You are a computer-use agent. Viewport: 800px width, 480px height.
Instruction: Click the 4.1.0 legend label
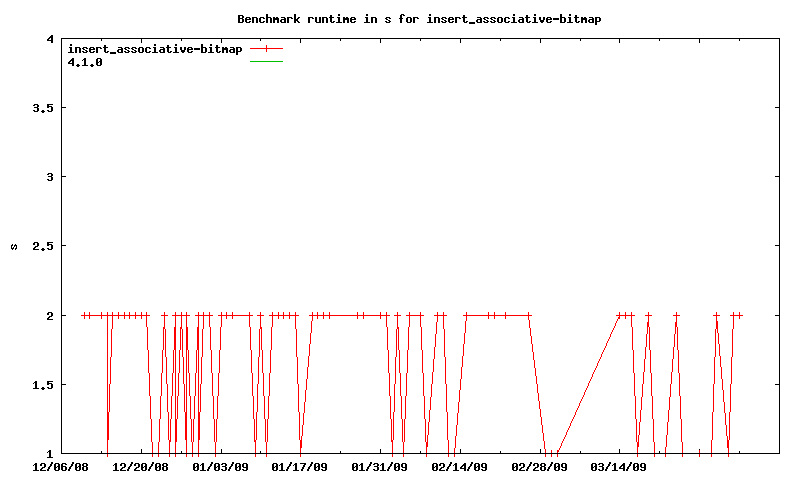[x=85, y=62]
